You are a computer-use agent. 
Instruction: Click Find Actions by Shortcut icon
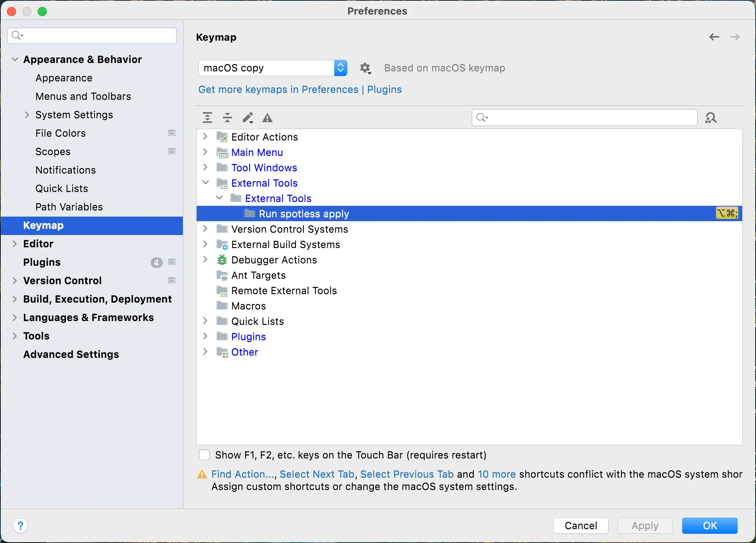711,118
